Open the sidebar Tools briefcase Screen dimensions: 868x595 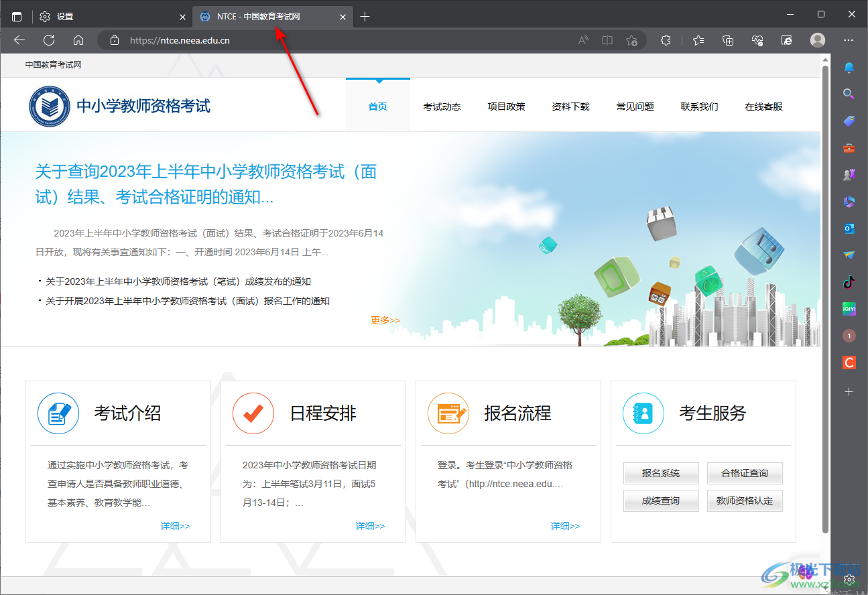tap(849, 148)
